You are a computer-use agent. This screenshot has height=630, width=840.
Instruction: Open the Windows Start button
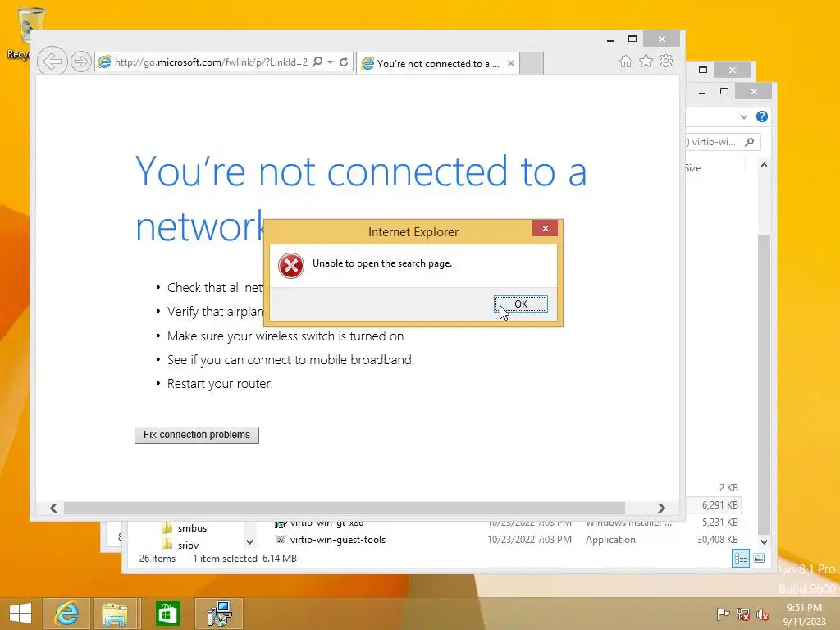click(x=21, y=614)
